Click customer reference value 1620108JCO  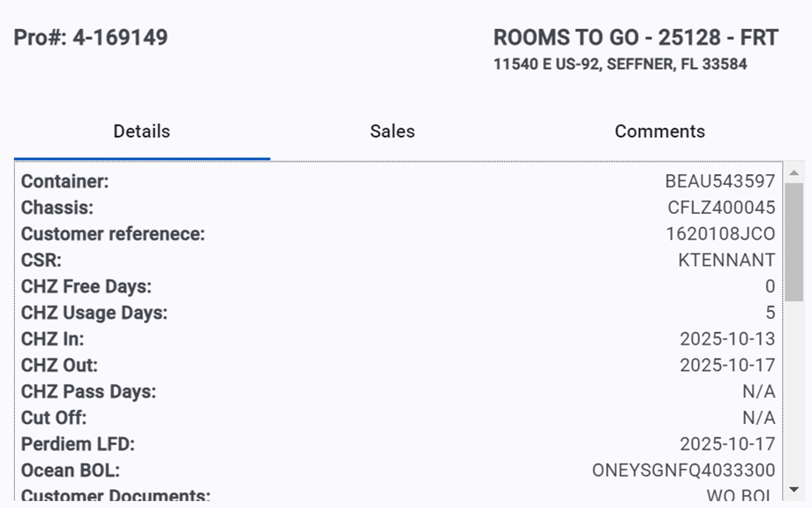(720, 234)
